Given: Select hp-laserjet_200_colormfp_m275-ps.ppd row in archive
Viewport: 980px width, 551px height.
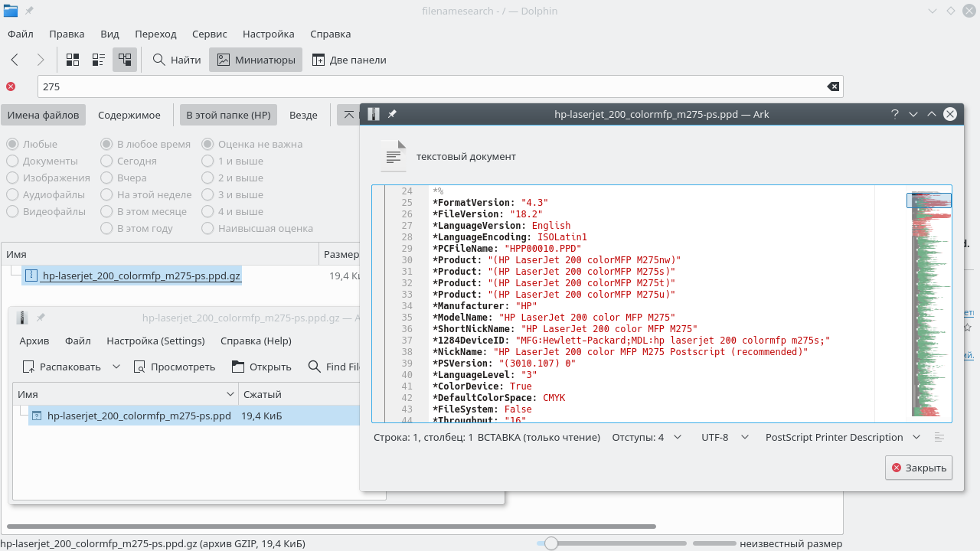Looking at the screenshot, I should coord(194,416).
